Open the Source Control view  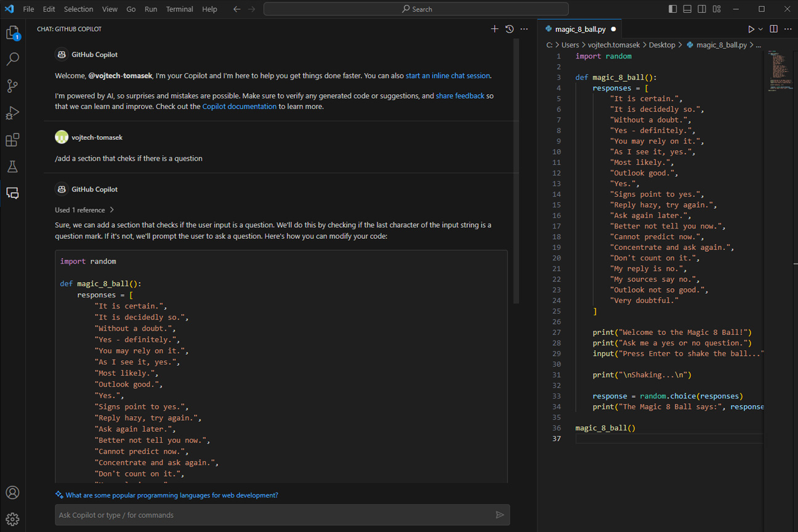pyautogui.click(x=12, y=86)
